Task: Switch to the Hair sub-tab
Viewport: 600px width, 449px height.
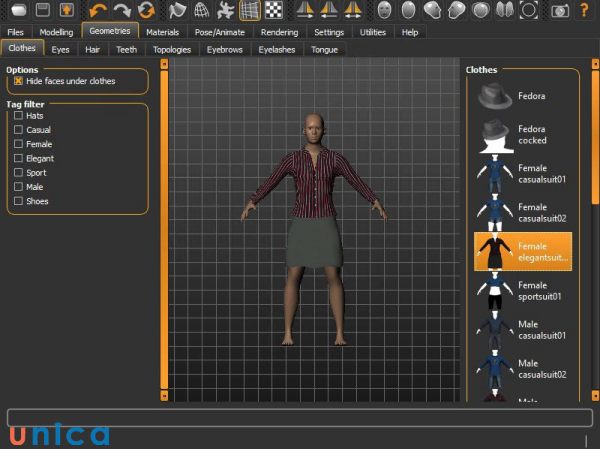Action: [92, 48]
